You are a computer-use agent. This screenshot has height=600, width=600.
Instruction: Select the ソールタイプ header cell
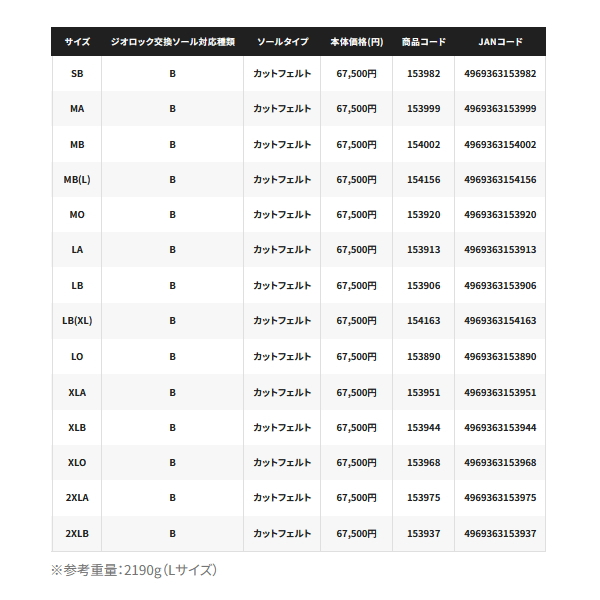coord(282,42)
